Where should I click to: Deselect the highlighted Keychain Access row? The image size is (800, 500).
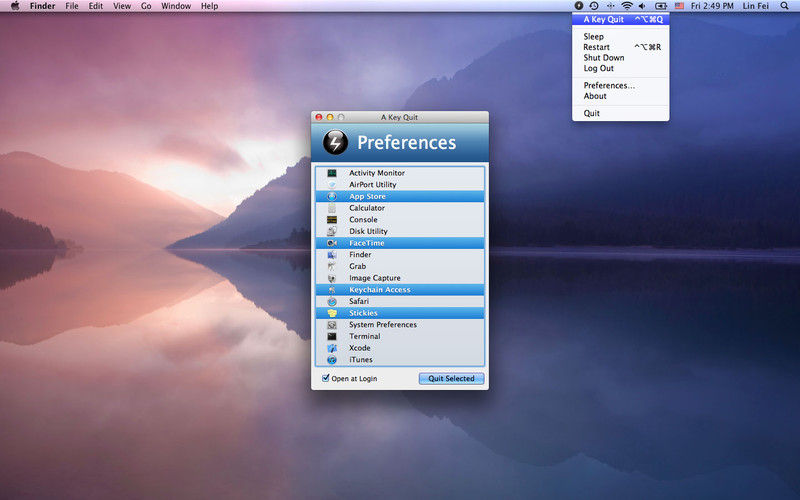(399, 290)
